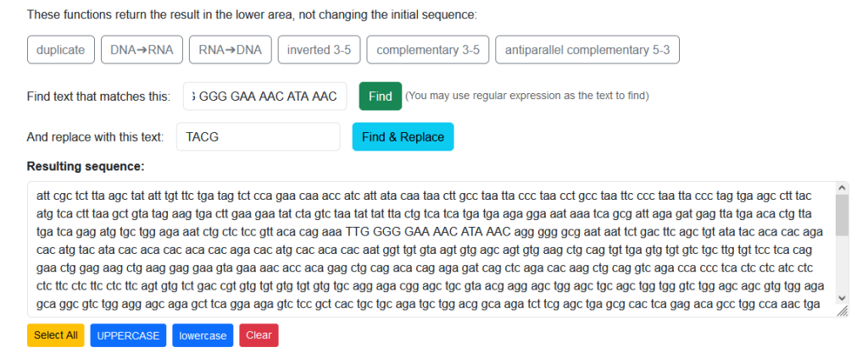Convert sequence using UPPERCASE button
Image resolution: width=868 pixels, height=353 pixels.
[x=129, y=335]
